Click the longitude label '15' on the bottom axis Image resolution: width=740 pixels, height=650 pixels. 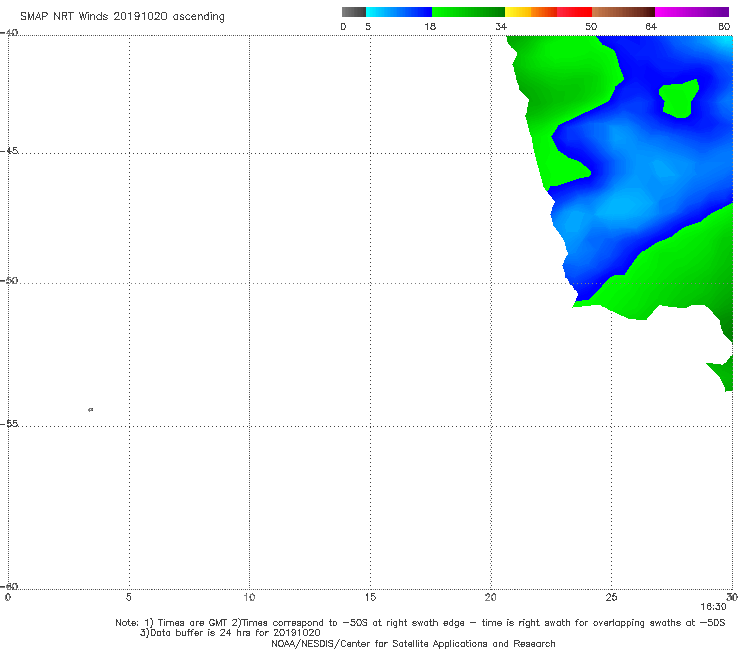pos(370,598)
